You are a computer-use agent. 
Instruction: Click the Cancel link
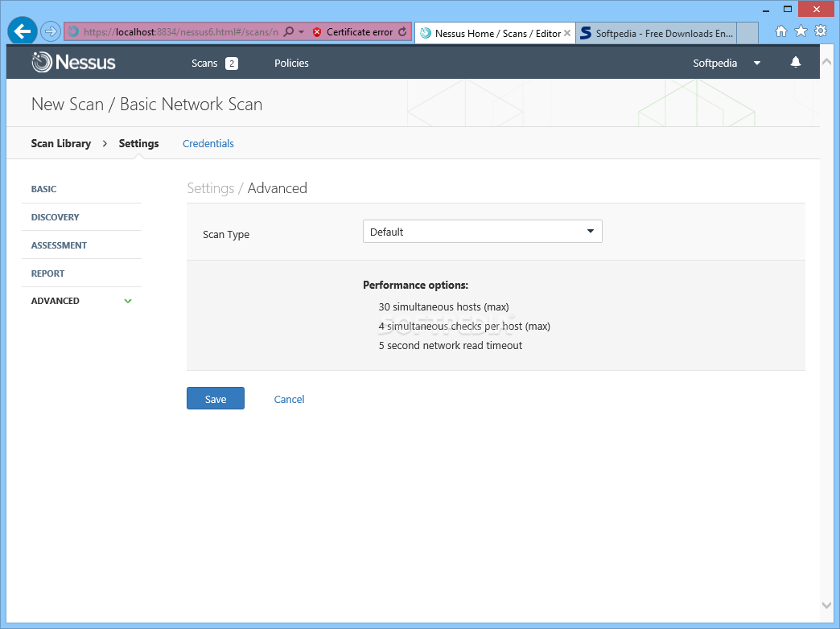(x=290, y=399)
